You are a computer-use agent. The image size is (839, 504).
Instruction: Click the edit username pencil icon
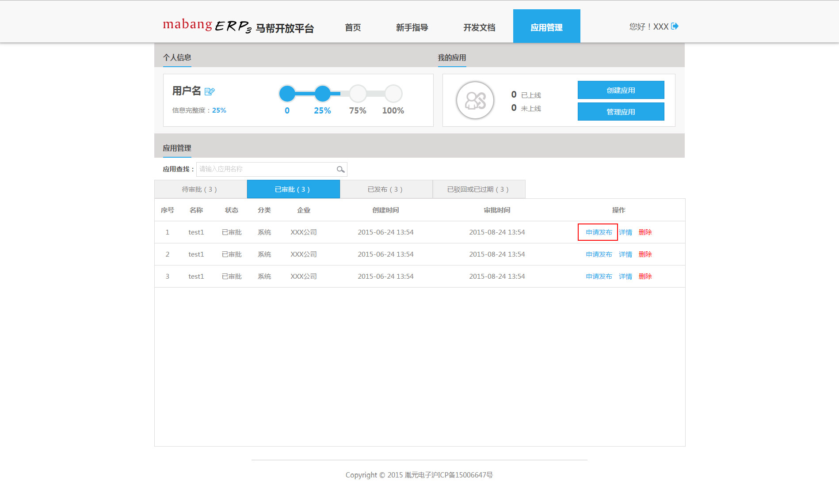point(210,91)
